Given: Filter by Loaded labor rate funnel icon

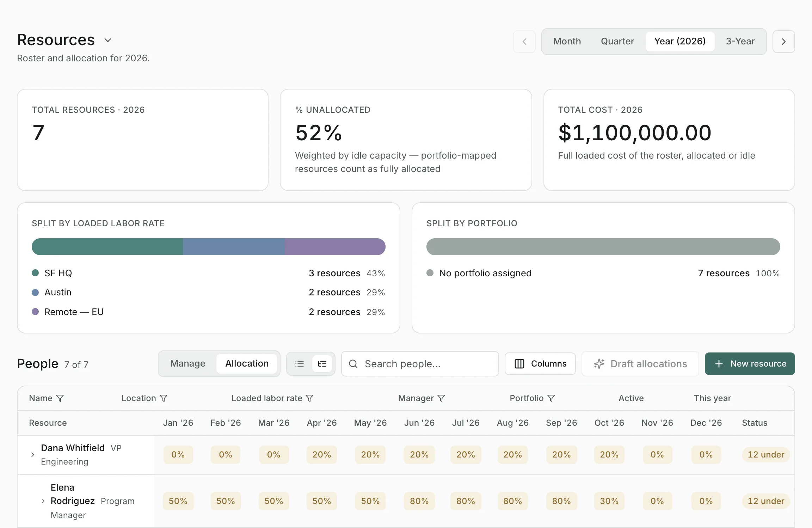Looking at the screenshot, I should pos(309,398).
